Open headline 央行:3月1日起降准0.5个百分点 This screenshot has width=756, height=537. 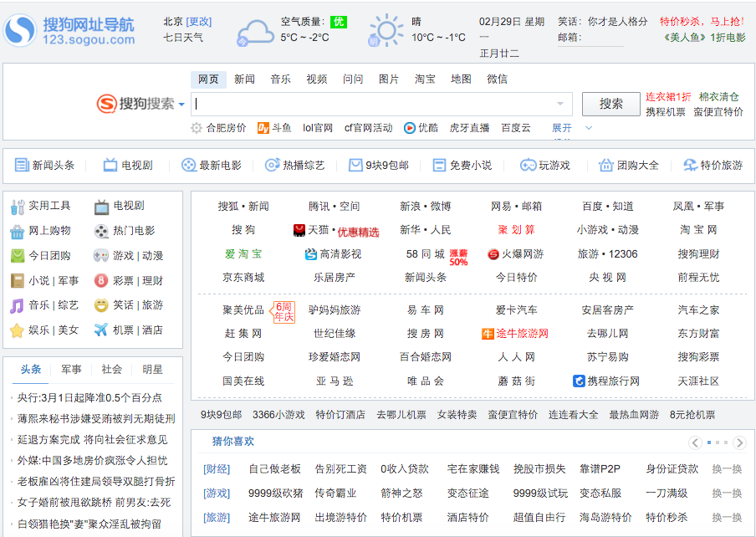tap(89, 397)
